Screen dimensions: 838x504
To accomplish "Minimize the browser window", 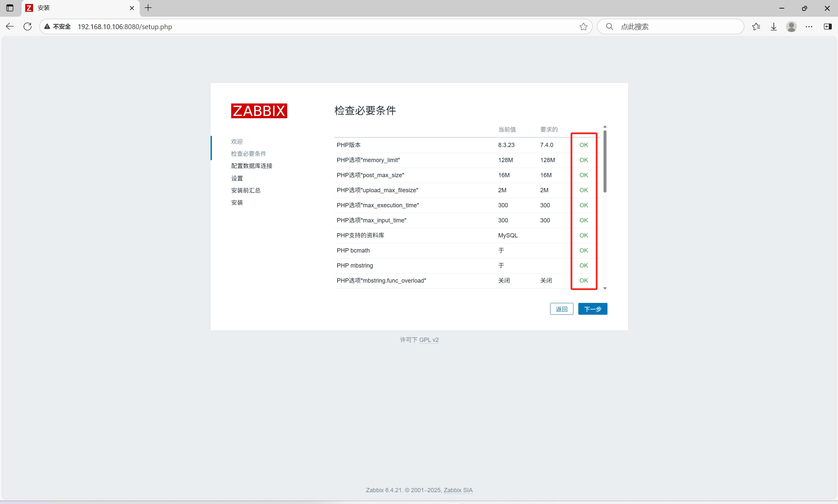I will 782,8.
